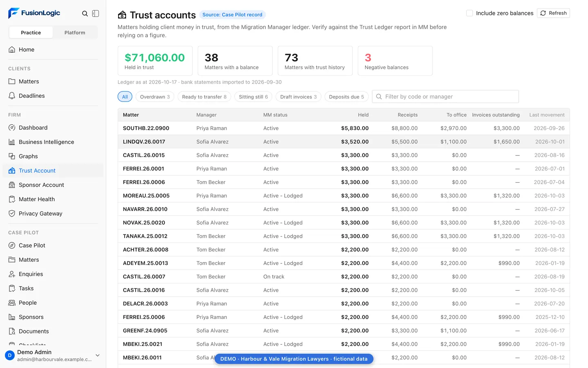Sort by Last movement column header
588x368 pixels.
(547, 115)
